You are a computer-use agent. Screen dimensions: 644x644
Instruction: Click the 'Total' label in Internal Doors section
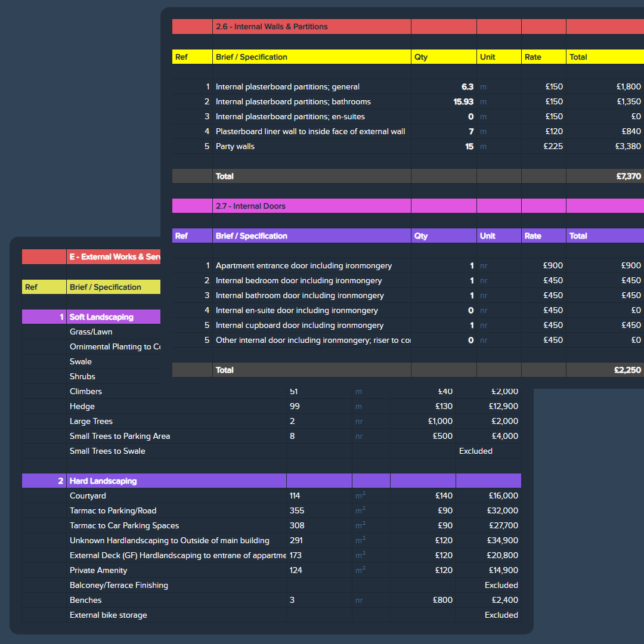(x=224, y=370)
